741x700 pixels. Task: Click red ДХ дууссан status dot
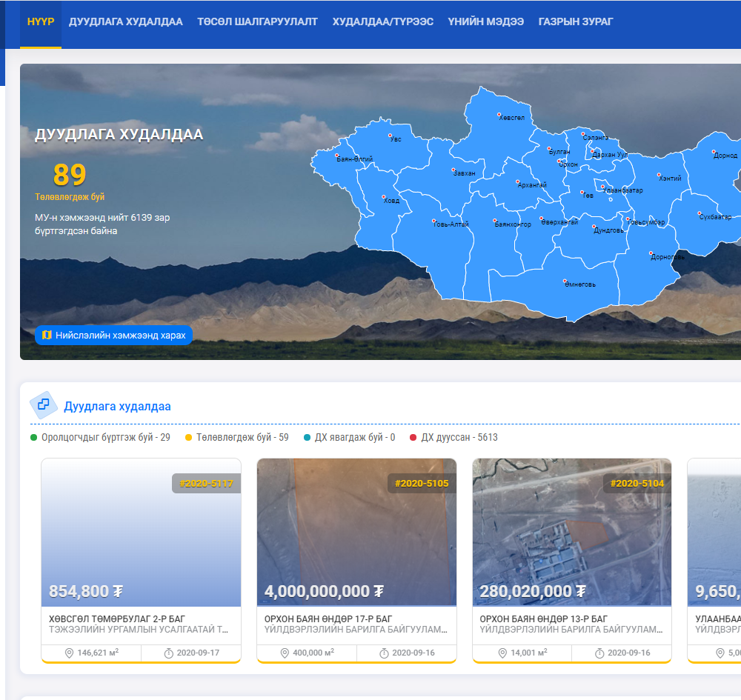tap(413, 437)
